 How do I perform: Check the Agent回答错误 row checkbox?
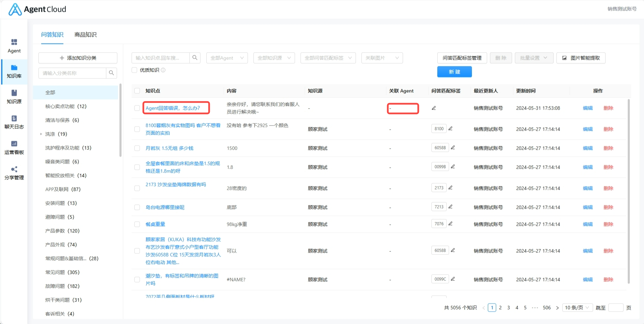click(x=137, y=108)
